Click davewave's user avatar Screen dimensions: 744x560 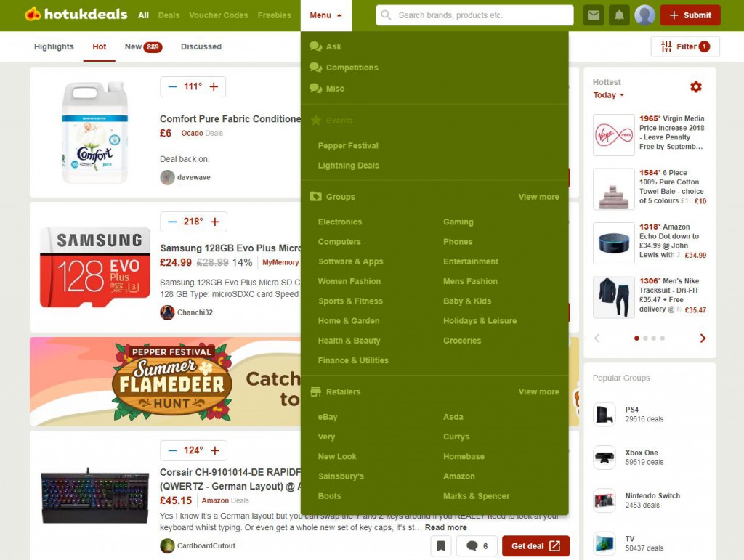(x=167, y=177)
